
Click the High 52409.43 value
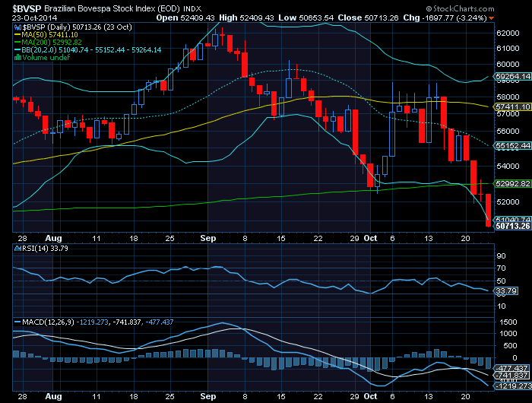247,18
